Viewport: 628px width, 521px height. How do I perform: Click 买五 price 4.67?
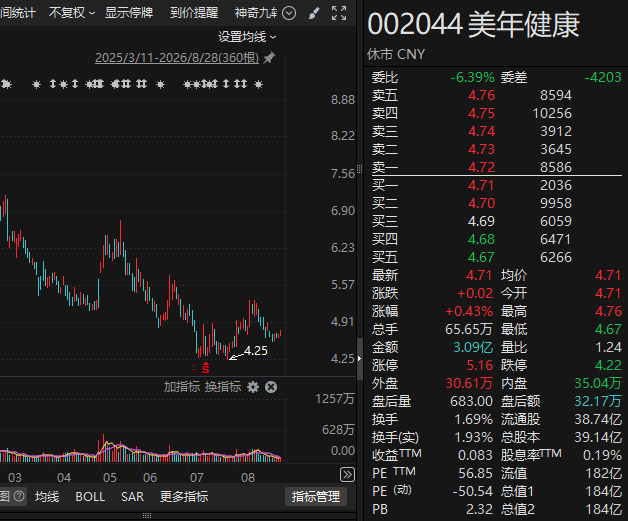click(x=481, y=257)
